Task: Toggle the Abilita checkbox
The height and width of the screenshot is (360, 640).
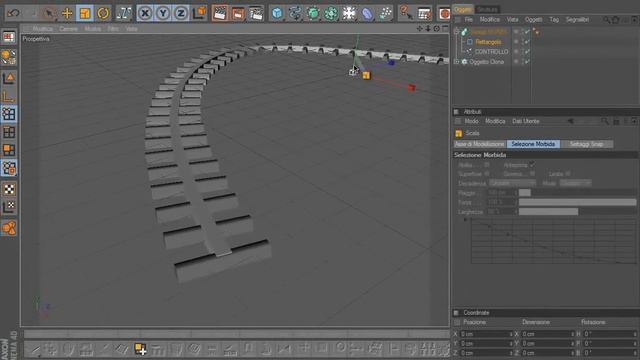Action: 487,165
